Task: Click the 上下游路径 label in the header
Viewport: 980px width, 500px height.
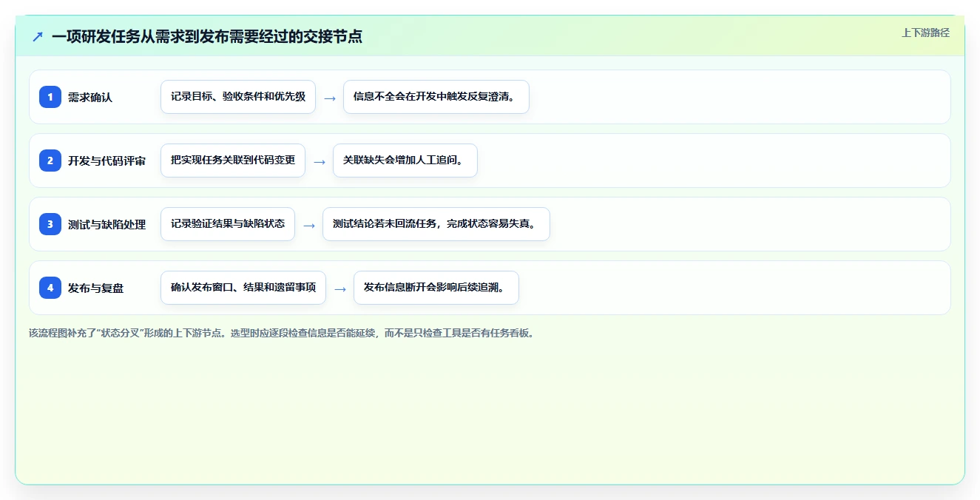Action: (x=925, y=33)
